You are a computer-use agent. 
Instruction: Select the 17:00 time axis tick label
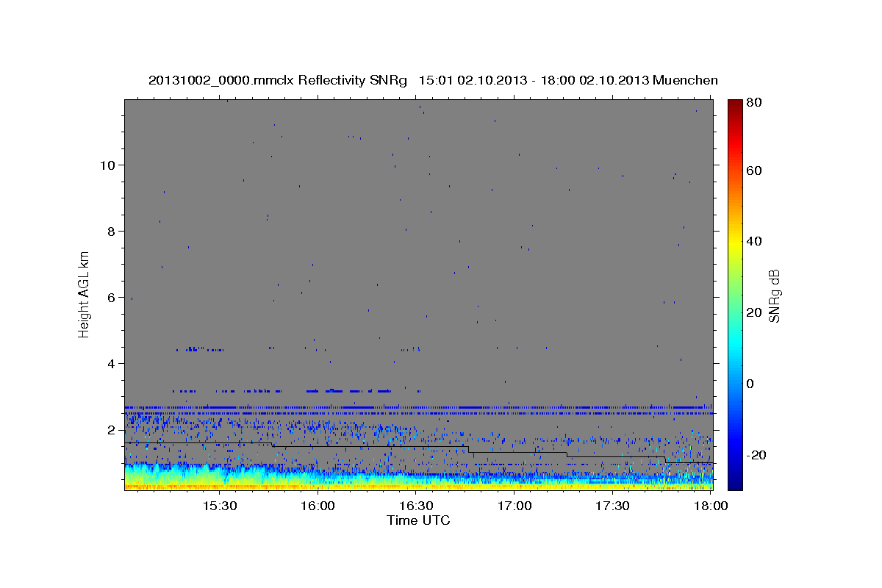click(514, 506)
